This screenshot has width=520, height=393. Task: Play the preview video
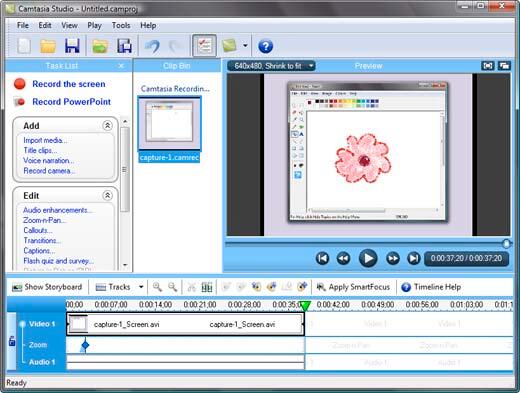click(x=368, y=258)
